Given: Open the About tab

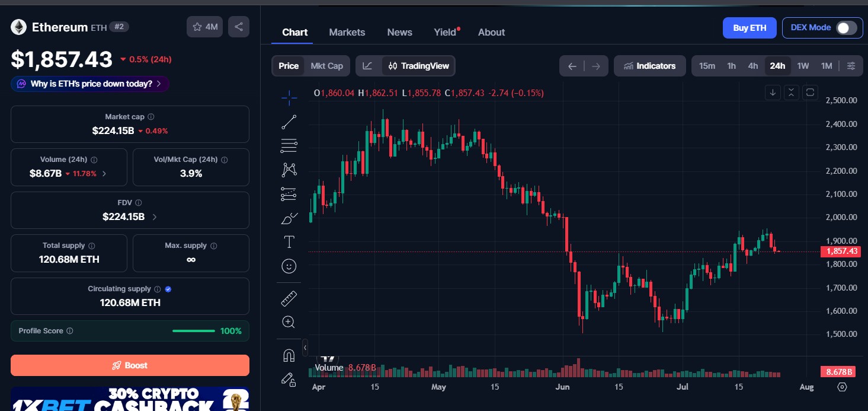Looking at the screenshot, I should [x=491, y=32].
